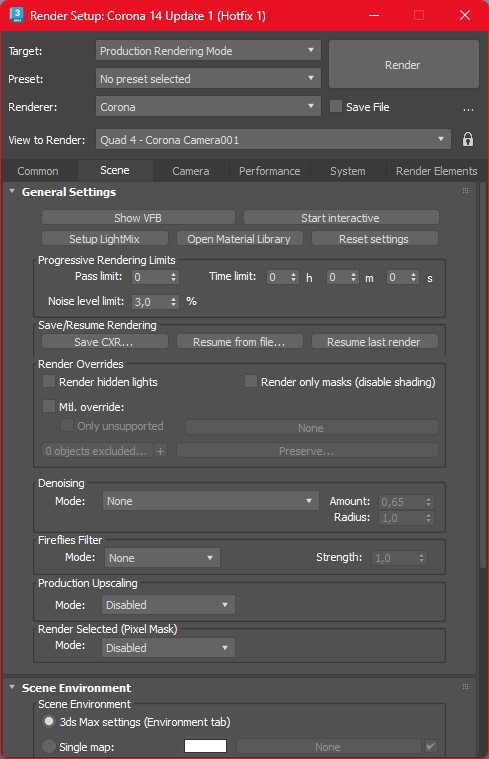Select 3ds Max settings (Environment tab) radio

point(48,721)
